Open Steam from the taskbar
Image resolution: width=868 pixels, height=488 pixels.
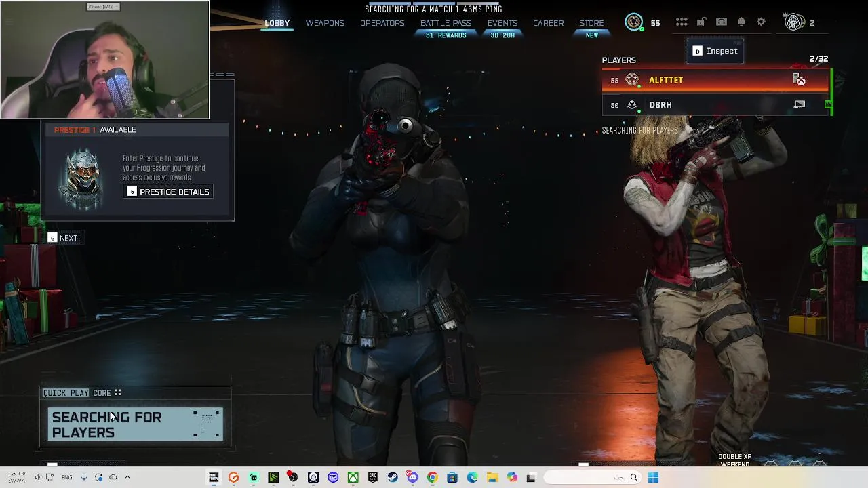point(393,477)
